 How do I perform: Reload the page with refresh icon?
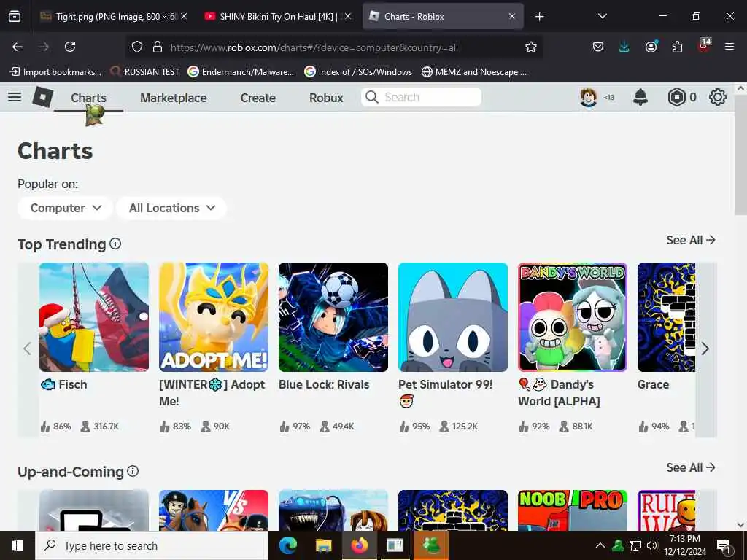click(70, 47)
